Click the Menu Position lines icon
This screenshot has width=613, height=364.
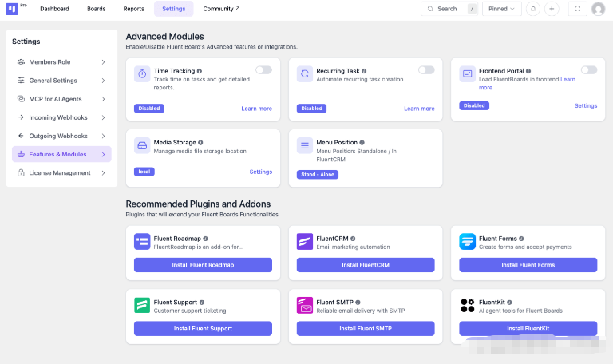tap(305, 145)
